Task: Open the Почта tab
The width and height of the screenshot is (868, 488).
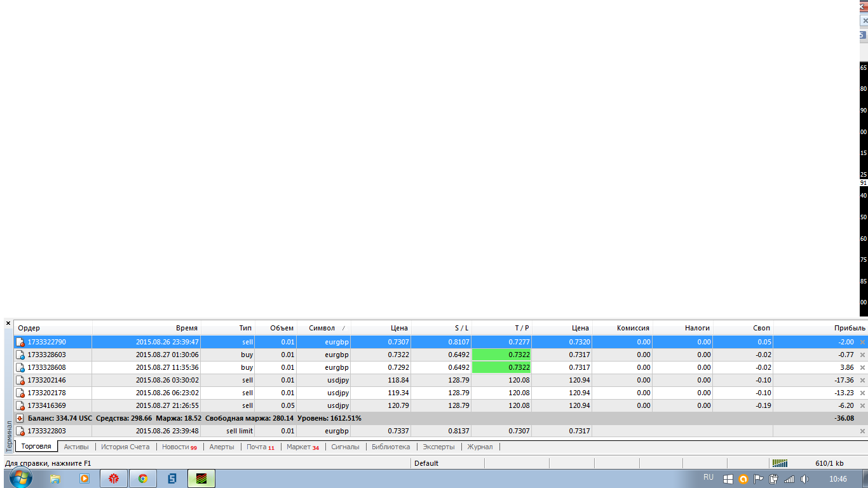Action: 261,447
